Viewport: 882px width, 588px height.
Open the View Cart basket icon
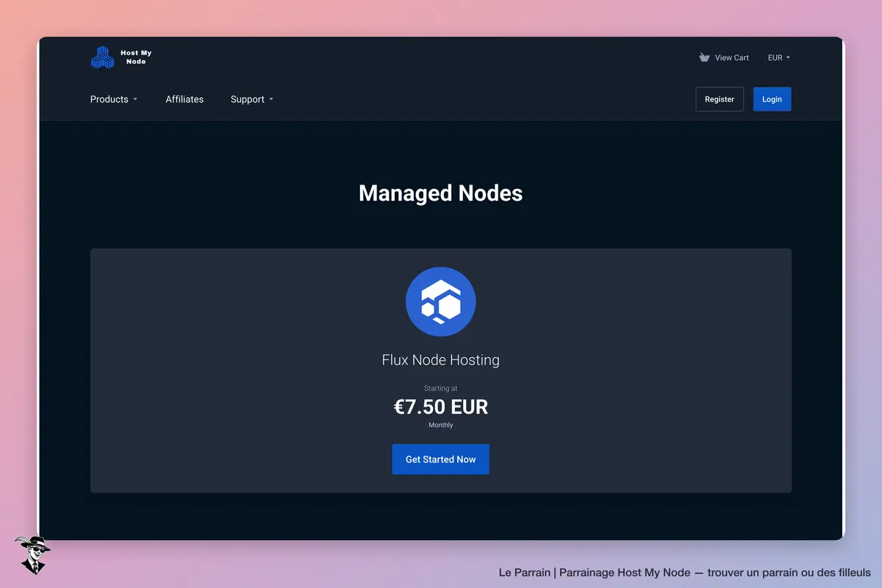click(x=704, y=57)
